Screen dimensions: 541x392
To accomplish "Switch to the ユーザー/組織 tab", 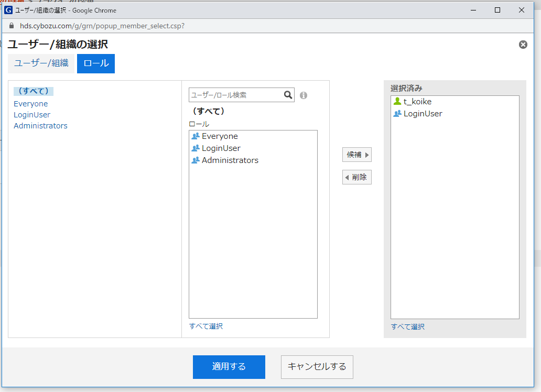I will point(41,63).
